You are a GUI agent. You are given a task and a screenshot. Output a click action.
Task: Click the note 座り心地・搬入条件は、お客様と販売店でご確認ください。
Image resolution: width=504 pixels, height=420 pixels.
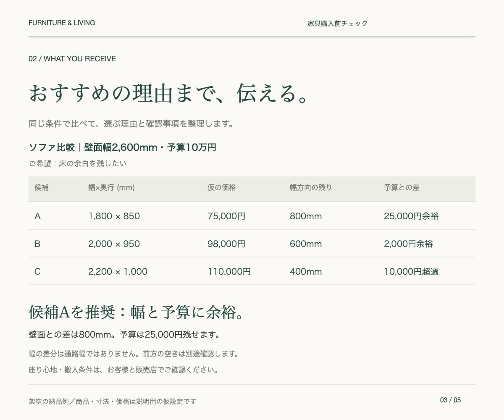[x=123, y=370]
